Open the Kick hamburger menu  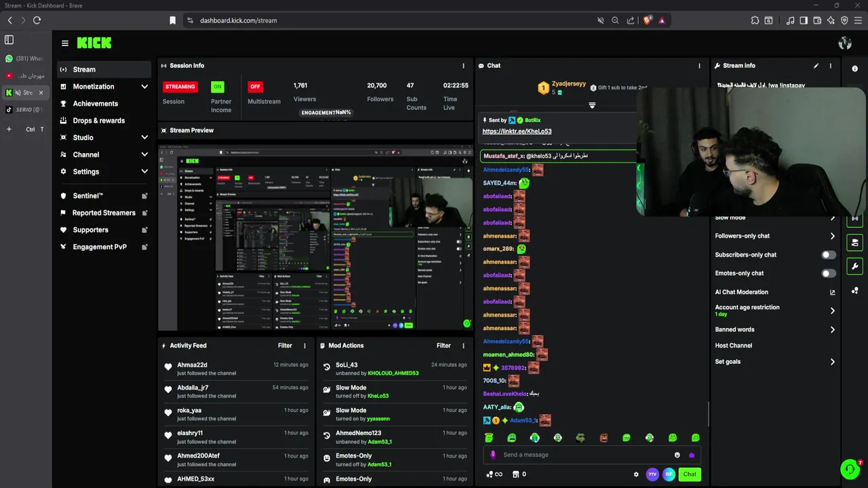(x=64, y=43)
